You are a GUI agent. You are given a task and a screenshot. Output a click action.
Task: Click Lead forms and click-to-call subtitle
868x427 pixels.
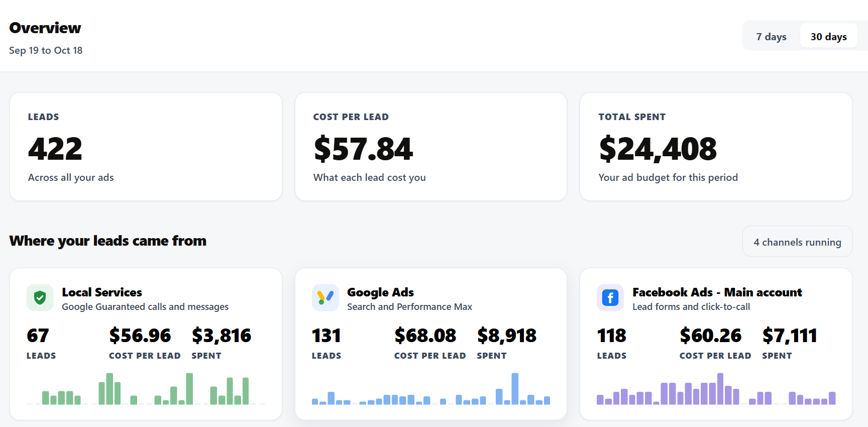pos(691,307)
